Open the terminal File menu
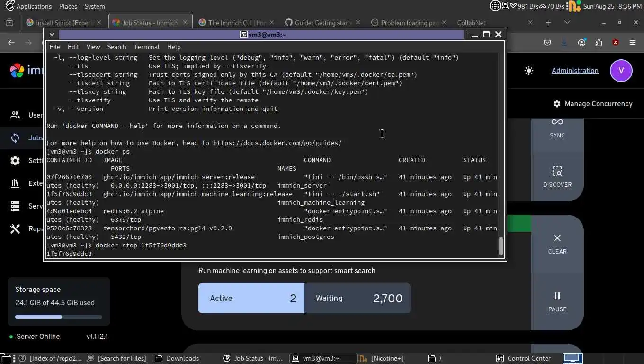The height and width of the screenshot is (364, 644). click(55, 47)
